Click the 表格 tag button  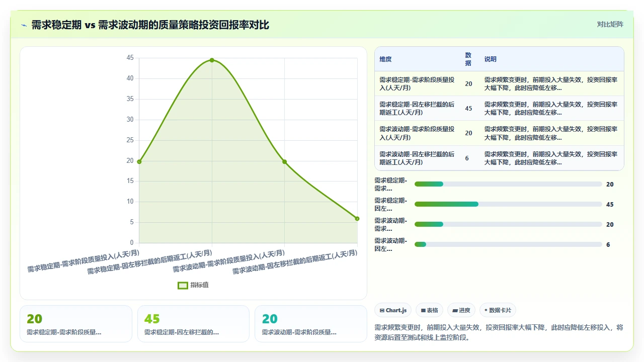point(430,310)
